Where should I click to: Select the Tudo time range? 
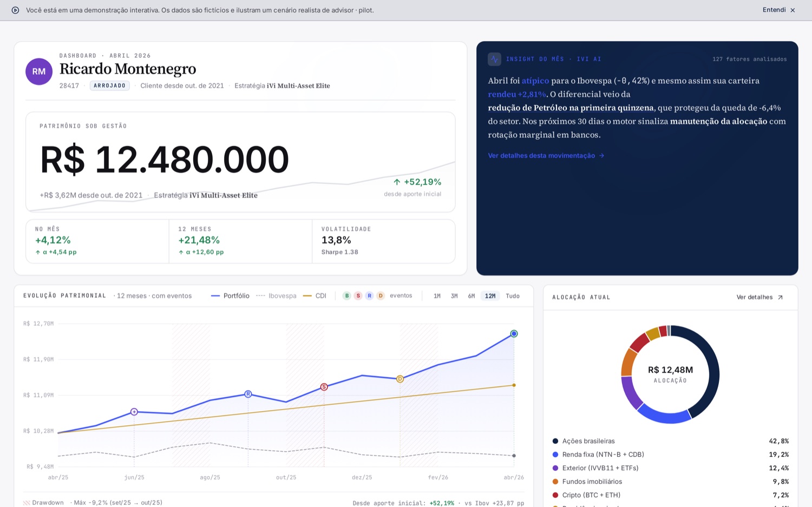click(513, 296)
